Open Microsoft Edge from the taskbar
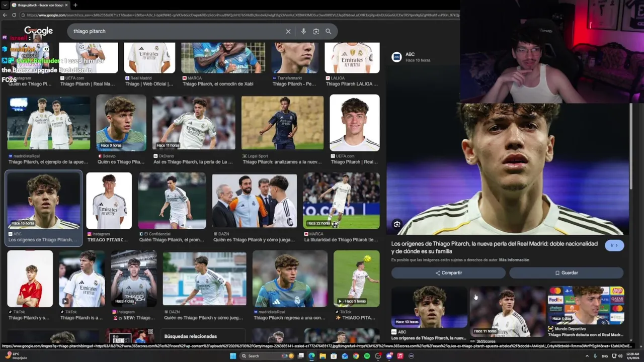 tap(311, 356)
